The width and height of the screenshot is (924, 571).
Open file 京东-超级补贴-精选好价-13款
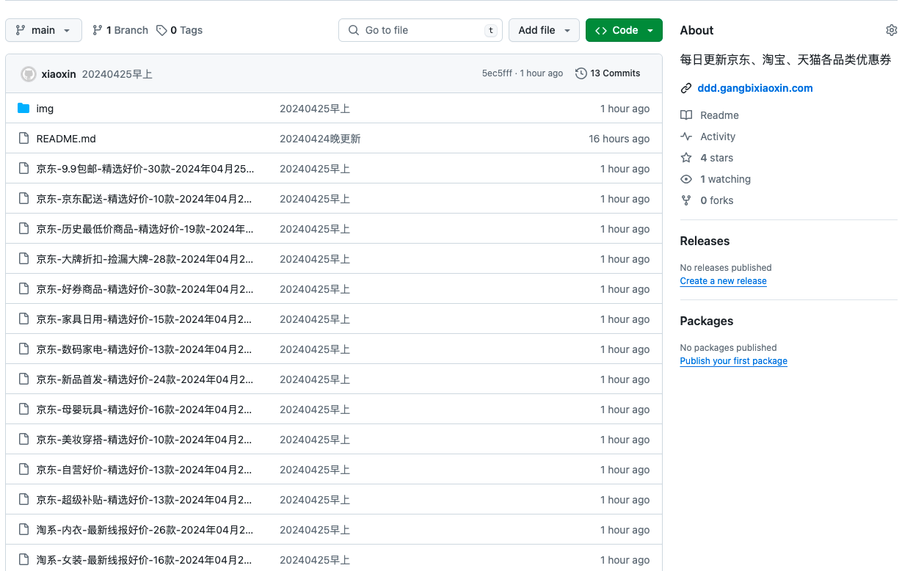[145, 500]
